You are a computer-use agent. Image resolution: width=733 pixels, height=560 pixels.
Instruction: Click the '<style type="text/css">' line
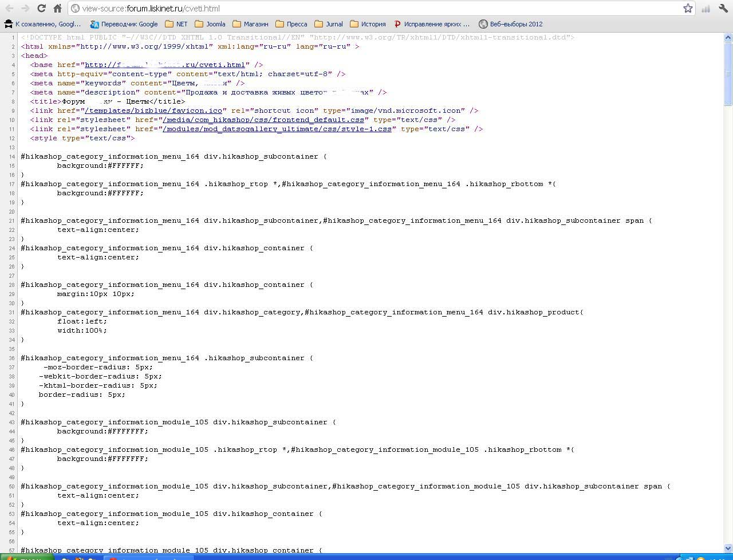(82, 138)
